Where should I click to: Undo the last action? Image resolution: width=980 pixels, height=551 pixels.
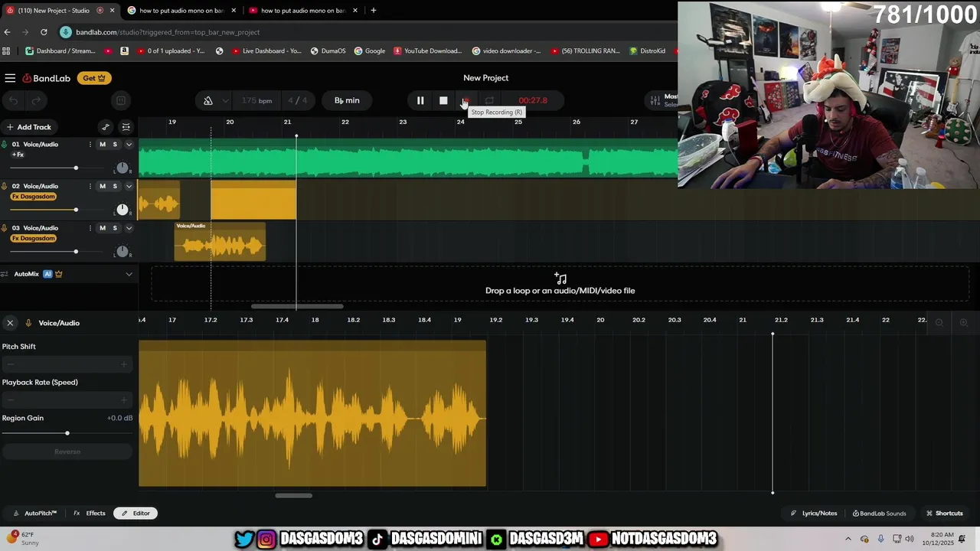pyautogui.click(x=13, y=100)
